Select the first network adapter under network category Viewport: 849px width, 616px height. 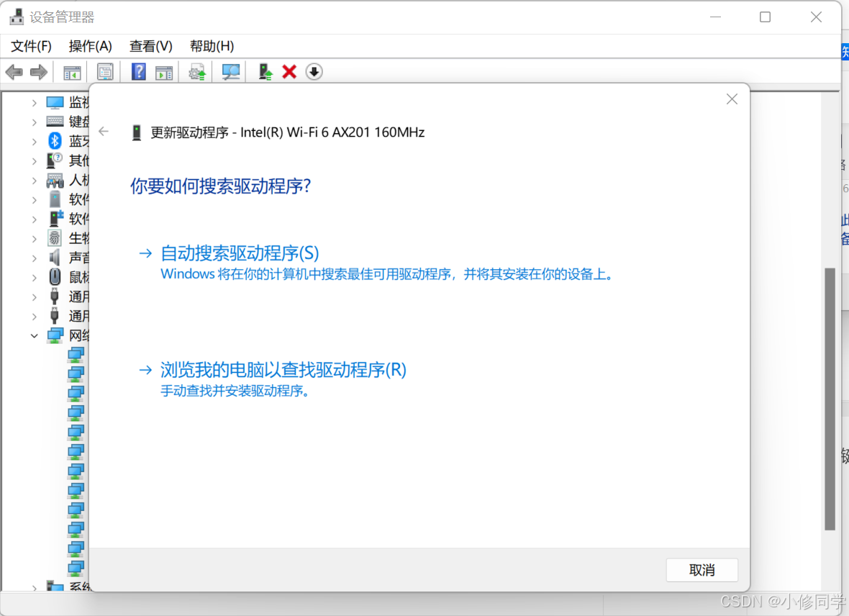(x=76, y=355)
